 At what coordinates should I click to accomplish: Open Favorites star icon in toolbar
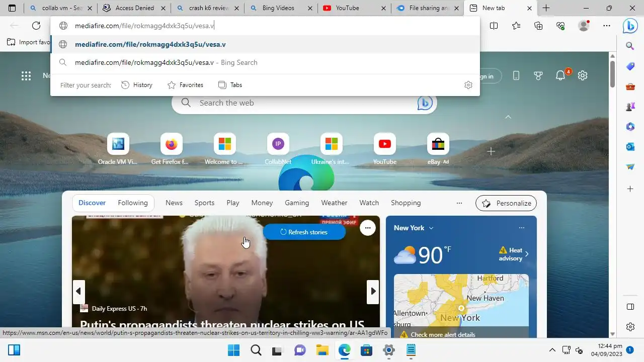(x=516, y=26)
